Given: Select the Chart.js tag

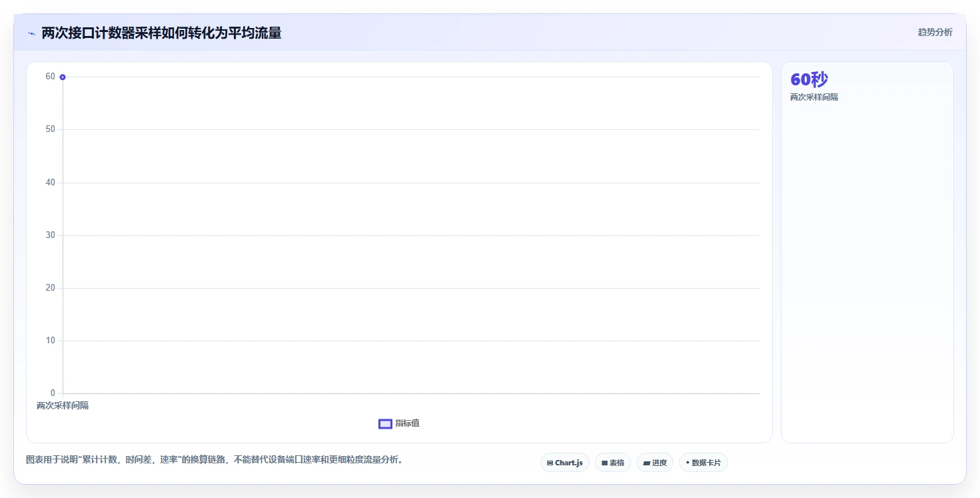Looking at the screenshot, I should pos(565,463).
